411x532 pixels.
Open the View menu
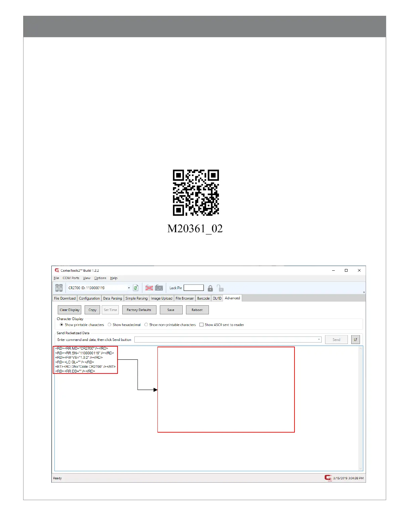coord(87,278)
